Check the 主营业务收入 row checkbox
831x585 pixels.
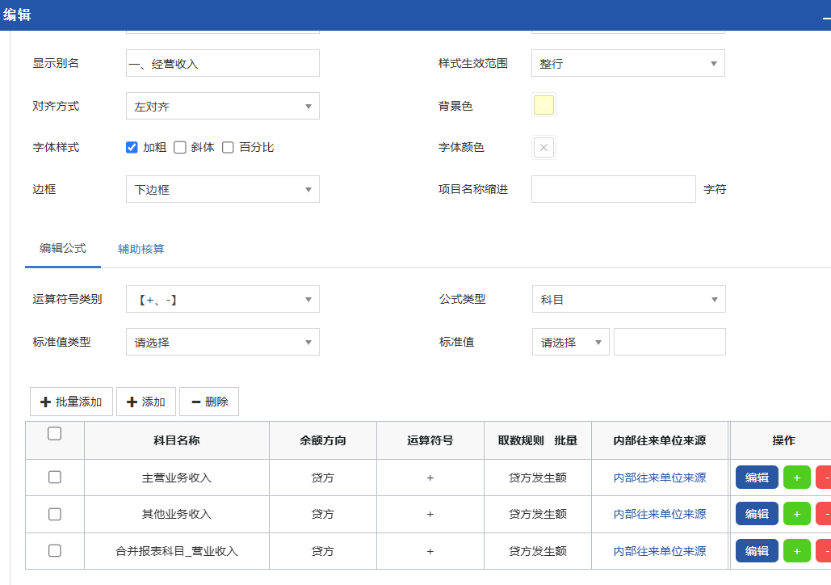[x=55, y=477]
